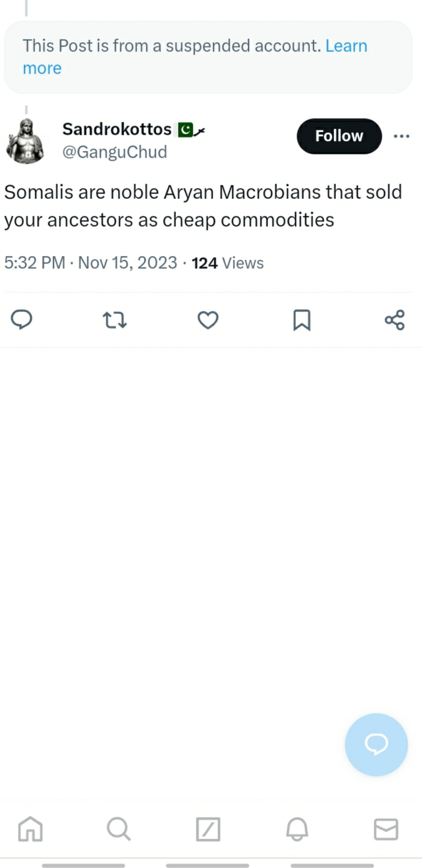Open the Learn more link

point(195,57)
